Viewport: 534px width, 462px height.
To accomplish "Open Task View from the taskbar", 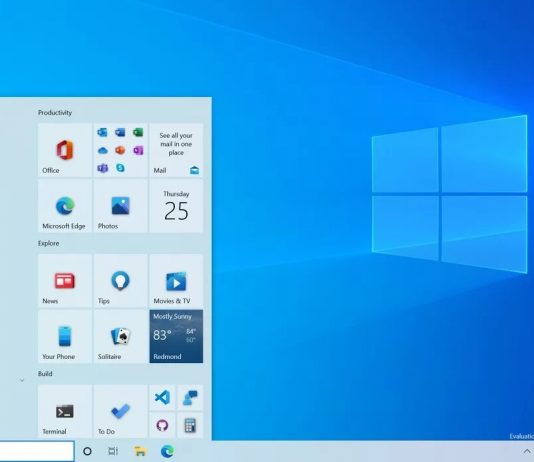I will click(113, 451).
